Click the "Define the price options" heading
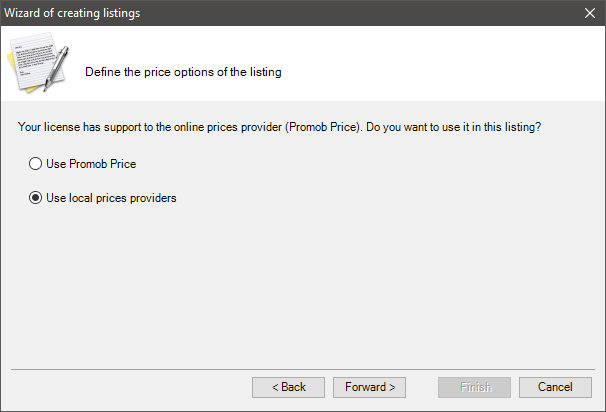 click(183, 72)
